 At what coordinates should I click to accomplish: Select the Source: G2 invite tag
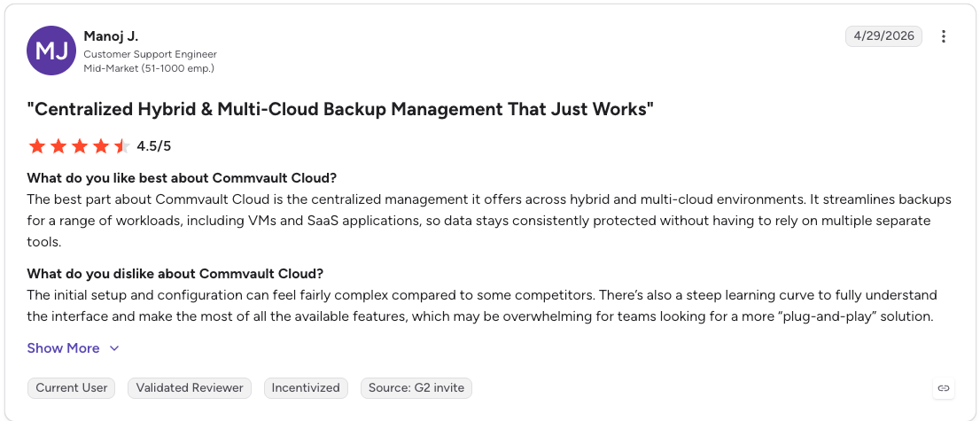[x=416, y=388]
